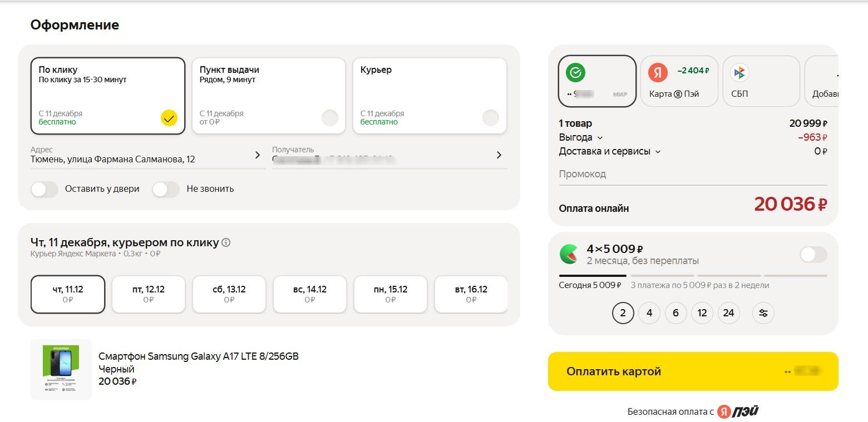Enable the Не звонить switch
The width and height of the screenshot is (868, 422).
click(166, 189)
